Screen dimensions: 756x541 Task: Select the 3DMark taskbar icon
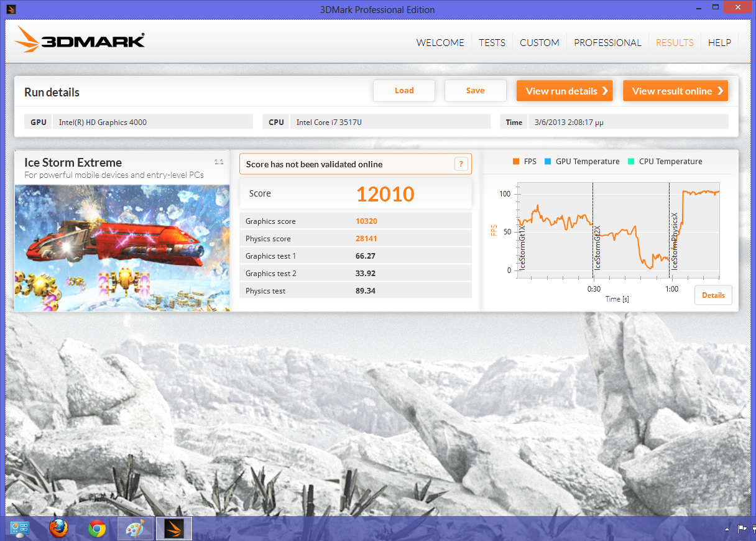point(173,529)
